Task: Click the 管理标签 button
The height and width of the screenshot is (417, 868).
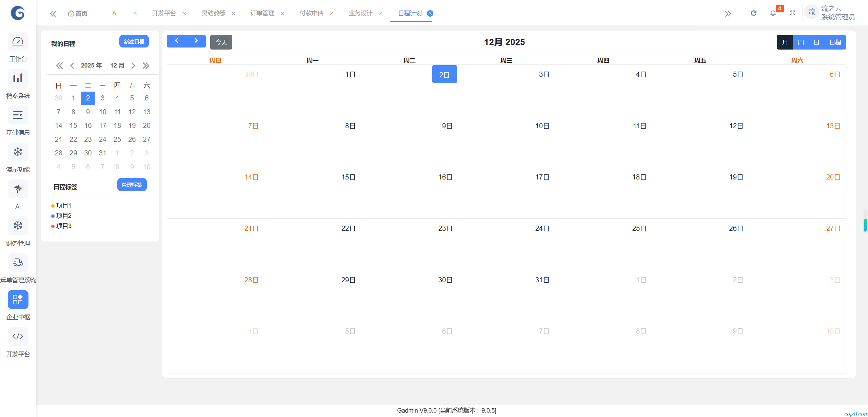Action: tap(132, 185)
